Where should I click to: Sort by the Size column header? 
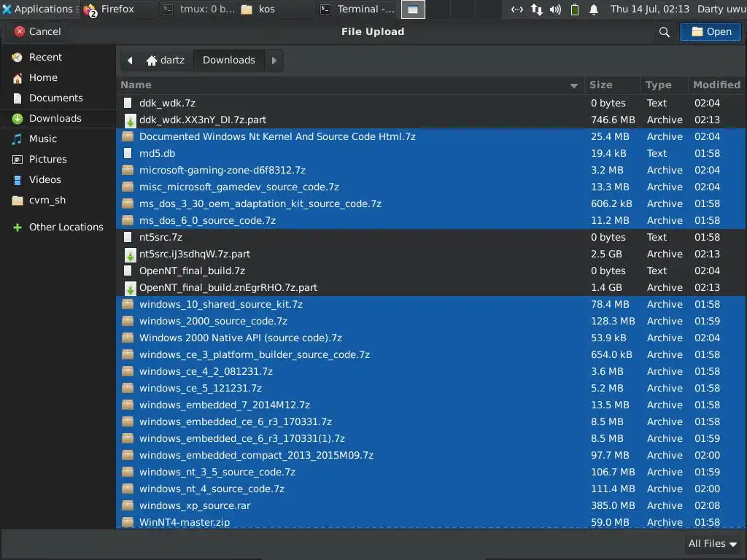[612, 85]
